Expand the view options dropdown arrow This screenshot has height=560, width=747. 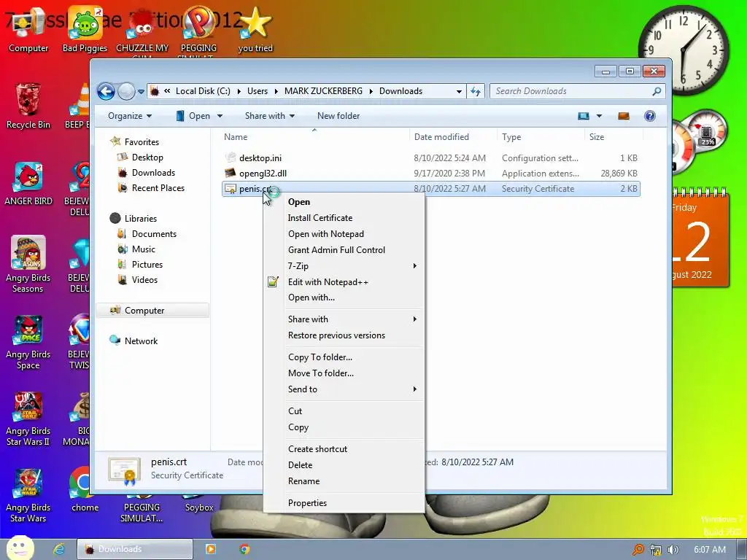coord(599,116)
